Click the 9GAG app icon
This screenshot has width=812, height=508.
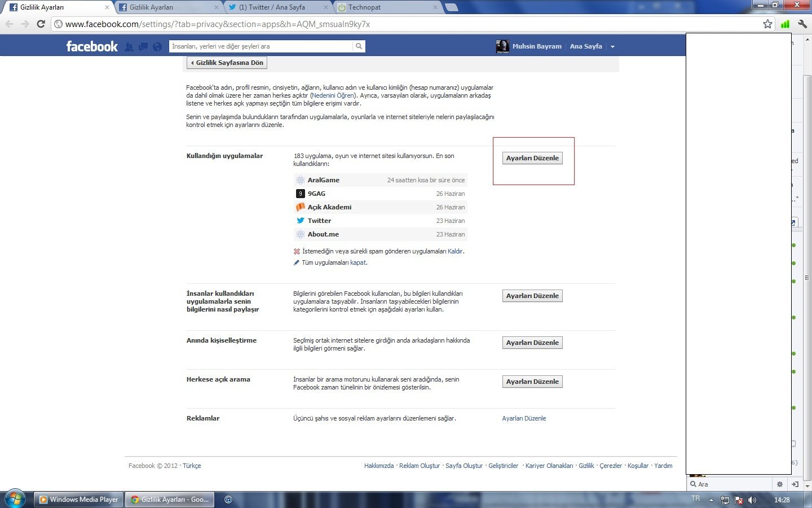pyautogui.click(x=301, y=194)
